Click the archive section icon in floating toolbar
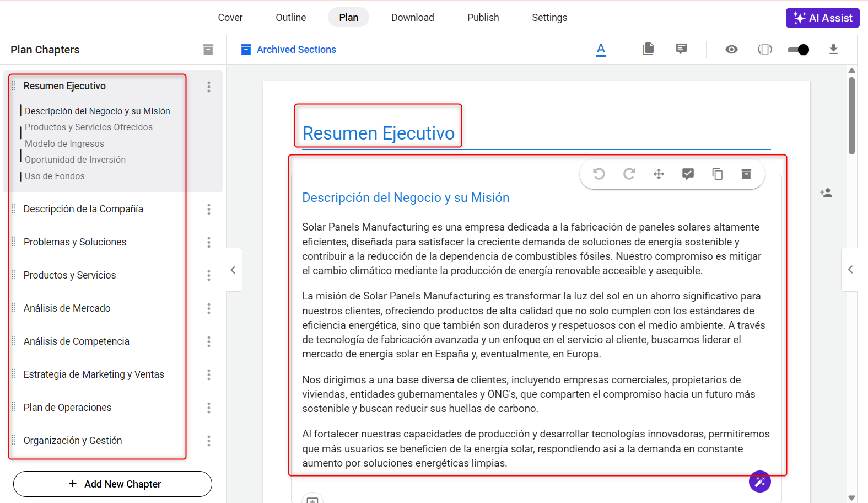The width and height of the screenshot is (868, 503). (746, 174)
